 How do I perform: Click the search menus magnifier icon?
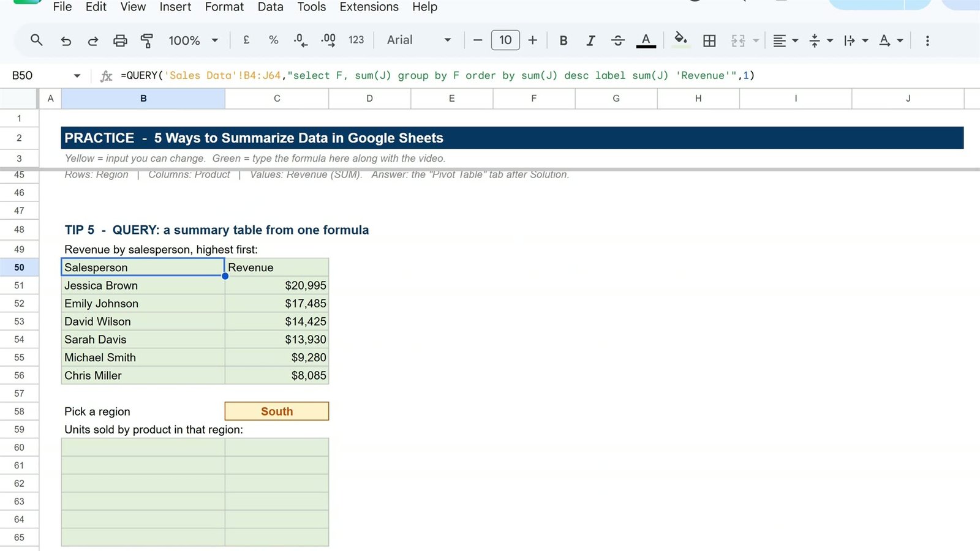(x=36, y=40)
